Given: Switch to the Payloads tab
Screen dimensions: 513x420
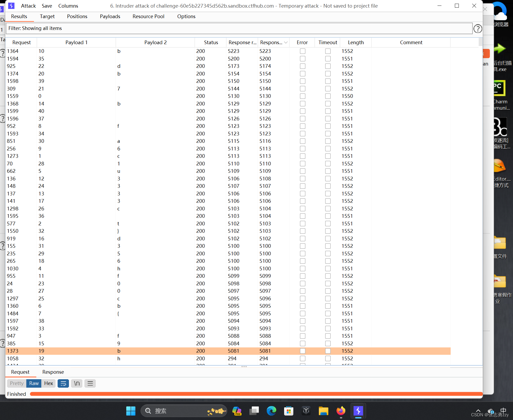Looking at the screenshot, I should pyautogui.click(x=110, y=16).
